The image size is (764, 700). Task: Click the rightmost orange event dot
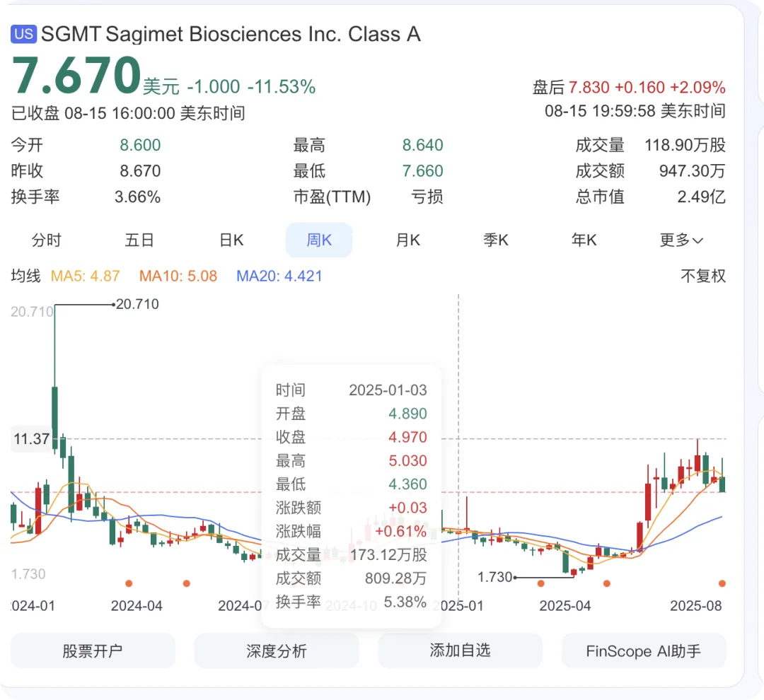(722, 583)
